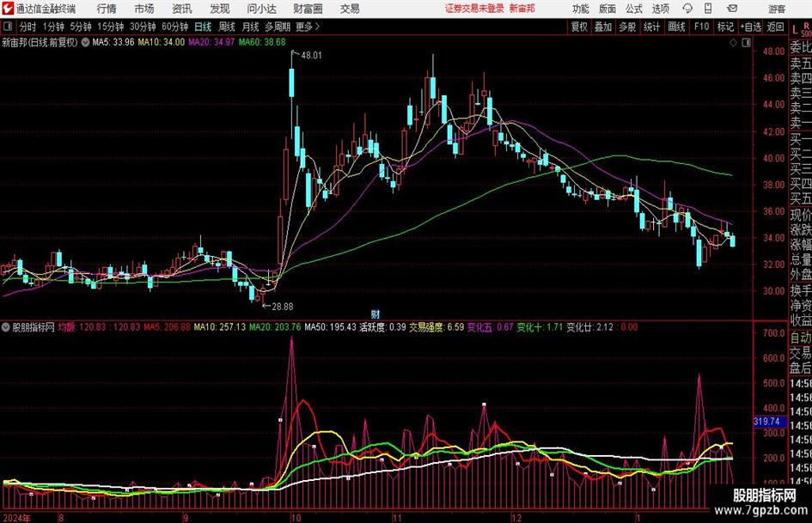Open the 多周期 multi-period view
Image resolution: width=812 pixels, height=523 pixels.
coord(278,27)
